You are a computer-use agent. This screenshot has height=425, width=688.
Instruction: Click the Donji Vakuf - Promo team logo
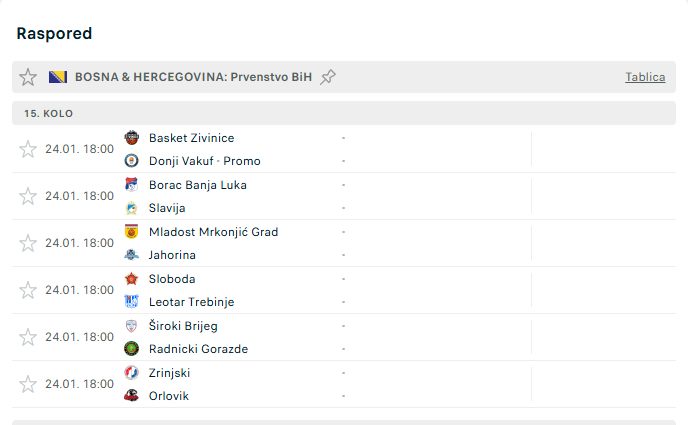(x=131, y=161)
